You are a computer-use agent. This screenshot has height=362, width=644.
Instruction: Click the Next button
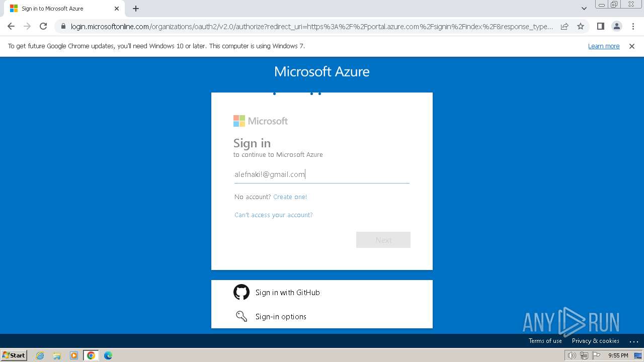(x=383, y=240)
